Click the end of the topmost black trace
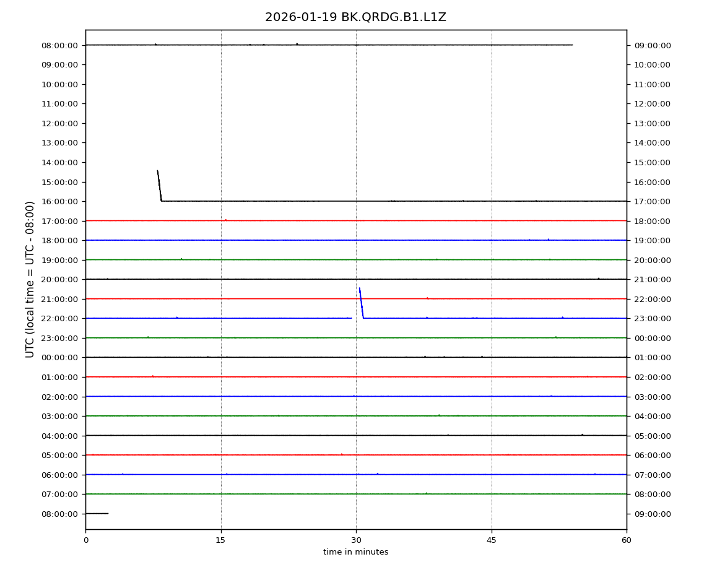This screenshot has height=588, width=712. (x=571, y=45)
